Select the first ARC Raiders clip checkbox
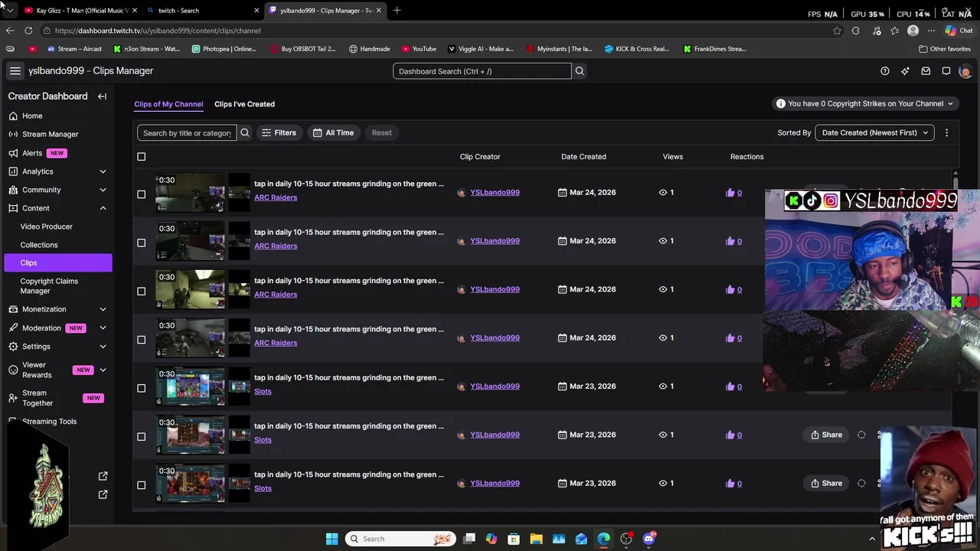Image resolution: width=980 pixels, height=551 pixels. pos(141,194)
